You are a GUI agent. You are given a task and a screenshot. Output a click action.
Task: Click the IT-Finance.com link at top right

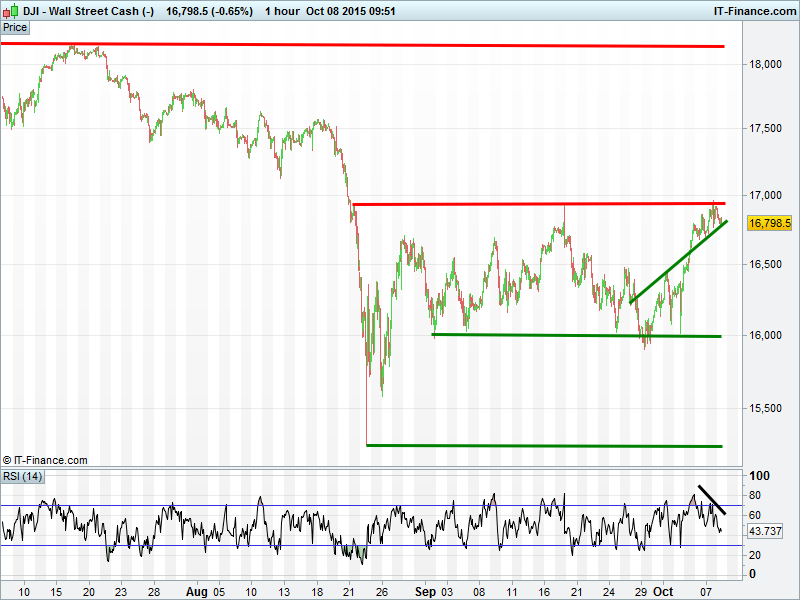tap(753, 11)
